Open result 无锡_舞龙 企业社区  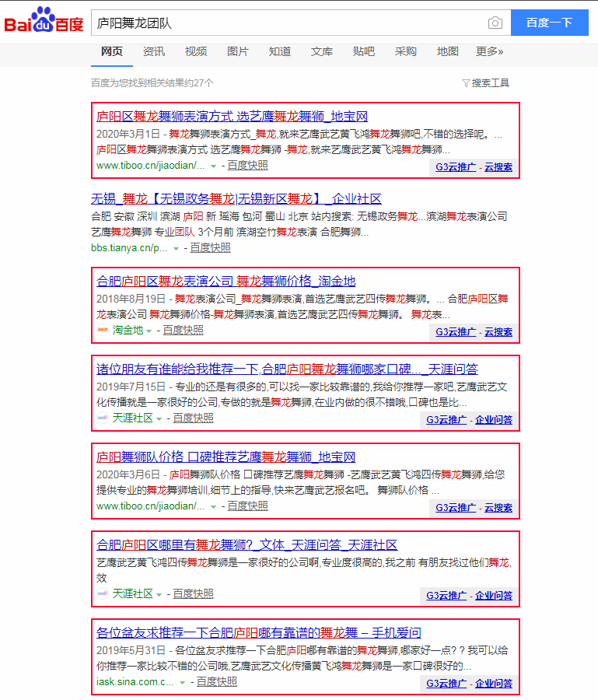coord(236,198)
